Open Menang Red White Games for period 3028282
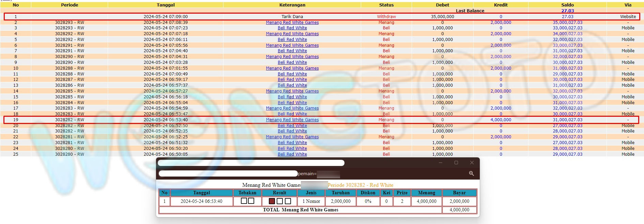644x224 pixels. pos(292,120)
